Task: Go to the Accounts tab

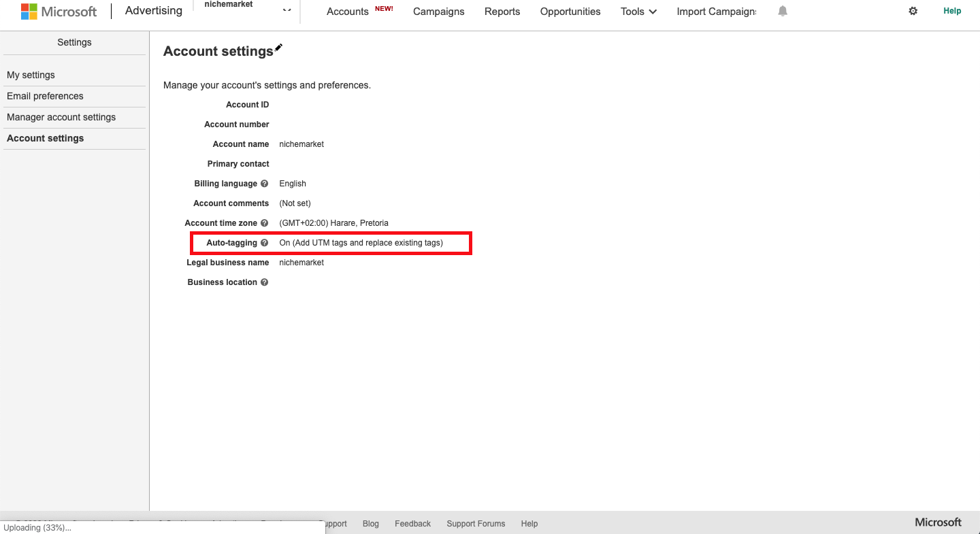Action: [x=348, y=12]
